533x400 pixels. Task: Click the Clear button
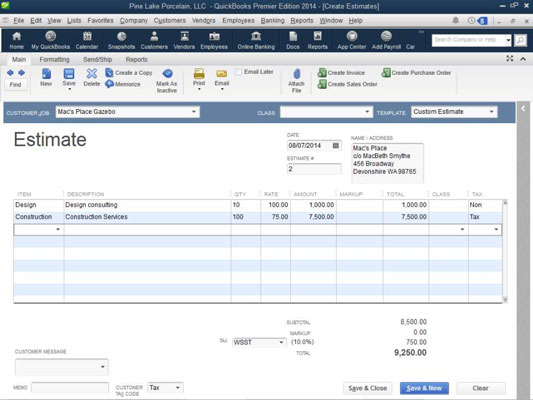480,388
